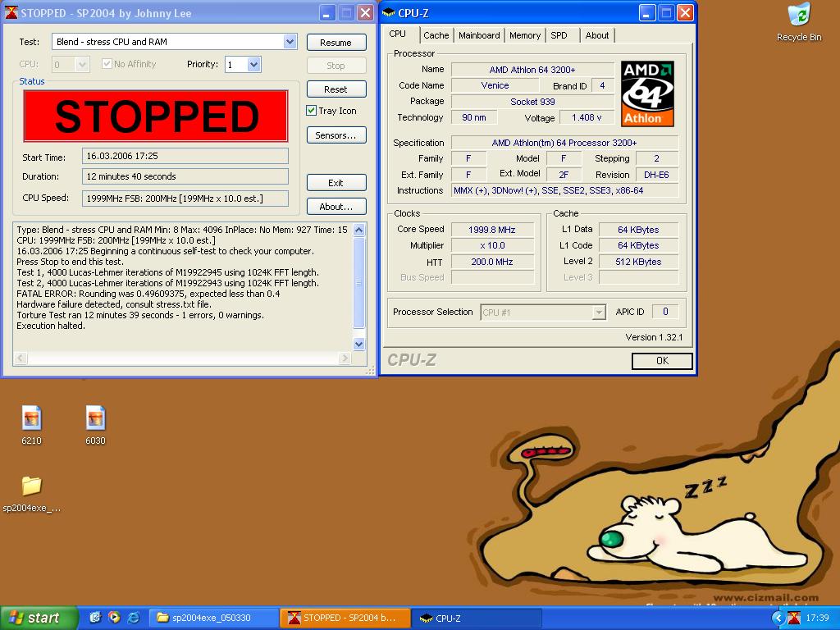Click the log horizontal scroll left arrow
This screenshot has height=630, width=840.
tap(21, 358)
